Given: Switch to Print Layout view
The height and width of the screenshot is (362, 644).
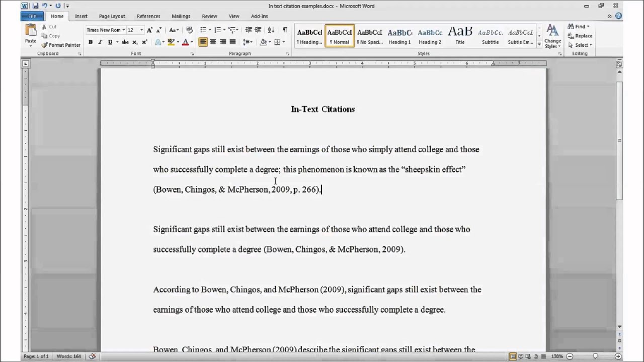Looking at the screenshot, I should point(512,356).
